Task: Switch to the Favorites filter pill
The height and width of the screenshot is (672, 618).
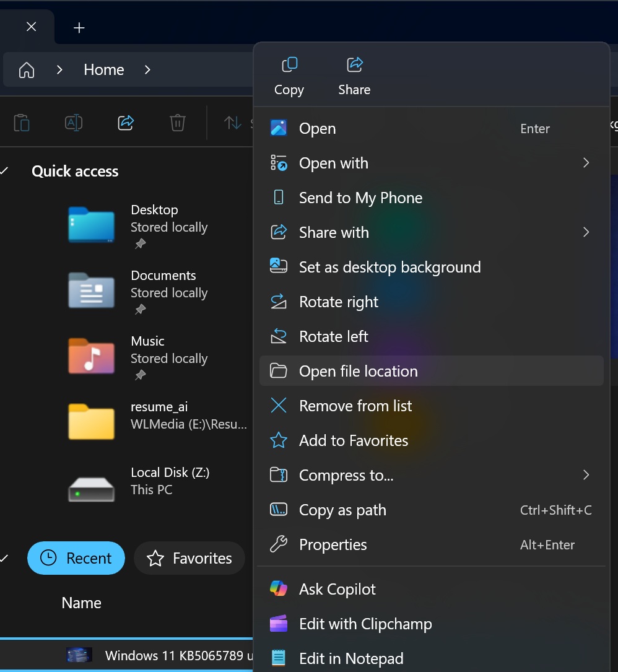Action: point(189,558)
